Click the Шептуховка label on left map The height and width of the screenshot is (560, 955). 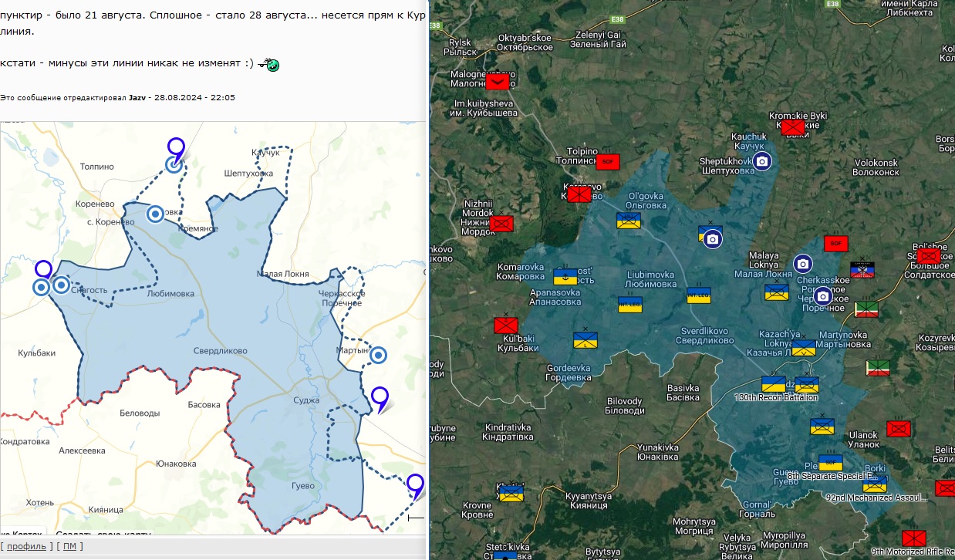click(249, 174)
